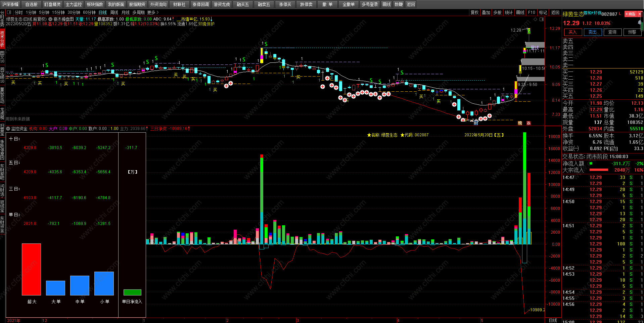This screenshot has height=323, width=644.
Task: Toggle 叠加 overlay in chart toolbar
Action: point(486,12)
